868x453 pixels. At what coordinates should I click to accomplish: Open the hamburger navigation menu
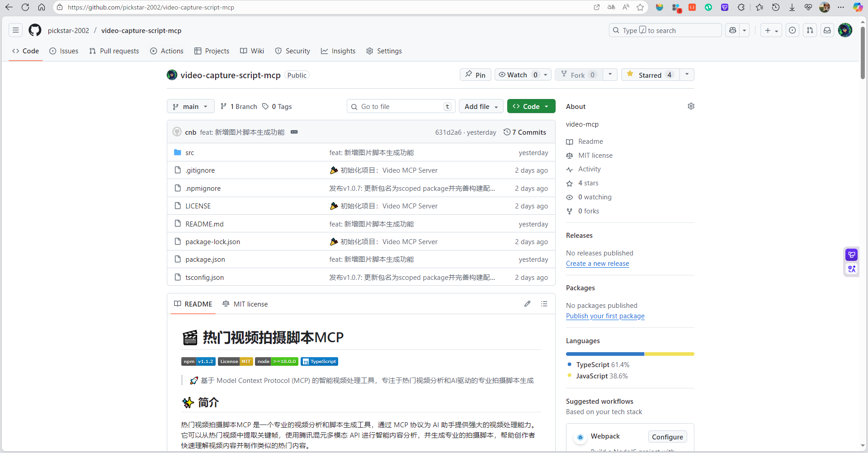point(16,30)
